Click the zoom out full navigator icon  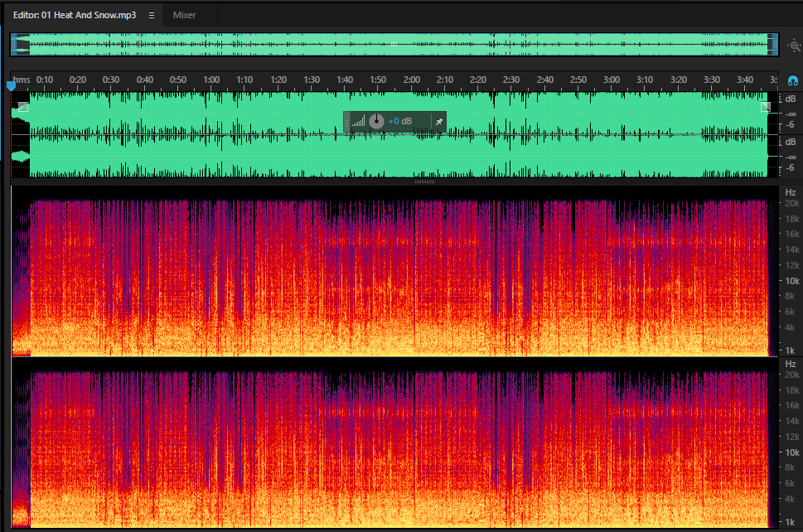[x=794, y=46]
